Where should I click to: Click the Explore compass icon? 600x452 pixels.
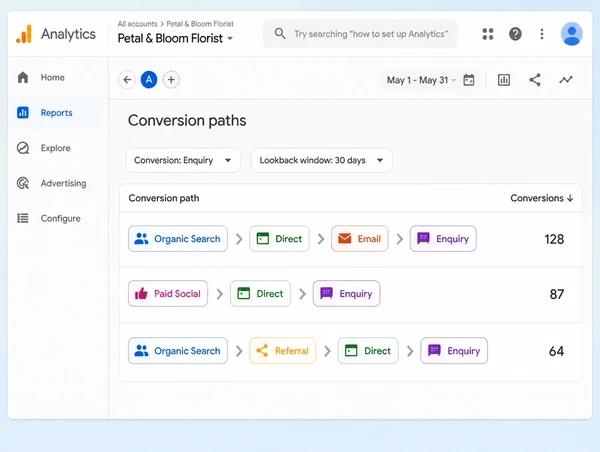pyautogui.click(x=23, y=148)
